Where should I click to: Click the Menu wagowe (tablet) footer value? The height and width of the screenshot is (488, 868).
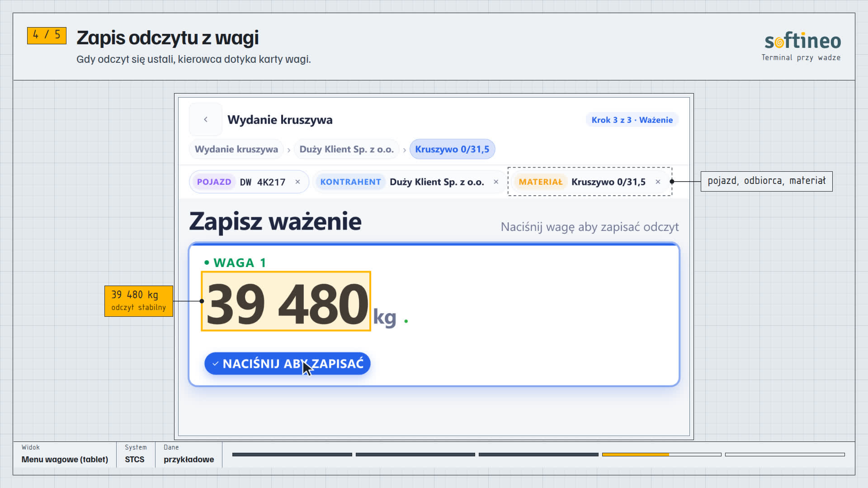(x=65, y=460)
